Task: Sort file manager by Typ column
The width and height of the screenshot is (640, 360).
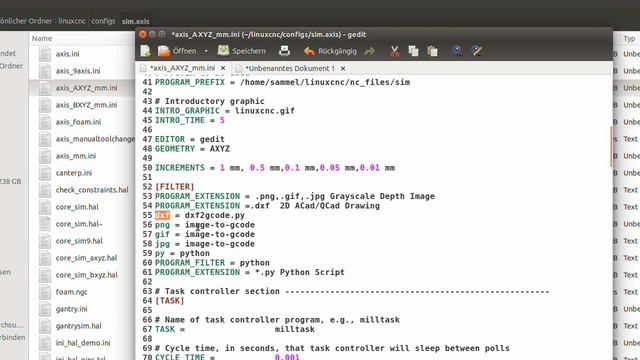Action: 629,38
